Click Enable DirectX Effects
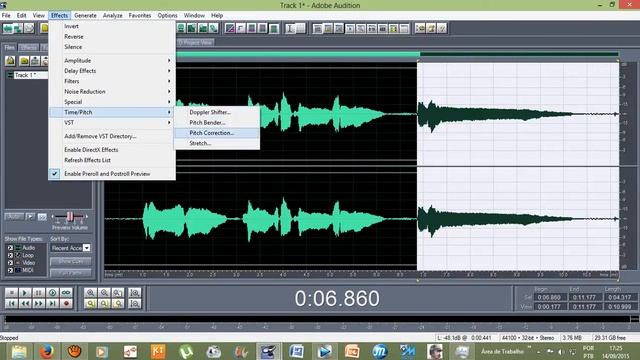 (112, 150)
